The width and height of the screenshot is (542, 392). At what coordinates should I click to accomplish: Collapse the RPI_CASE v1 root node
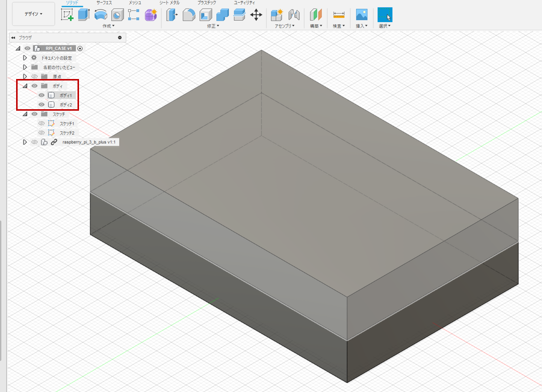tap(18, 48)
